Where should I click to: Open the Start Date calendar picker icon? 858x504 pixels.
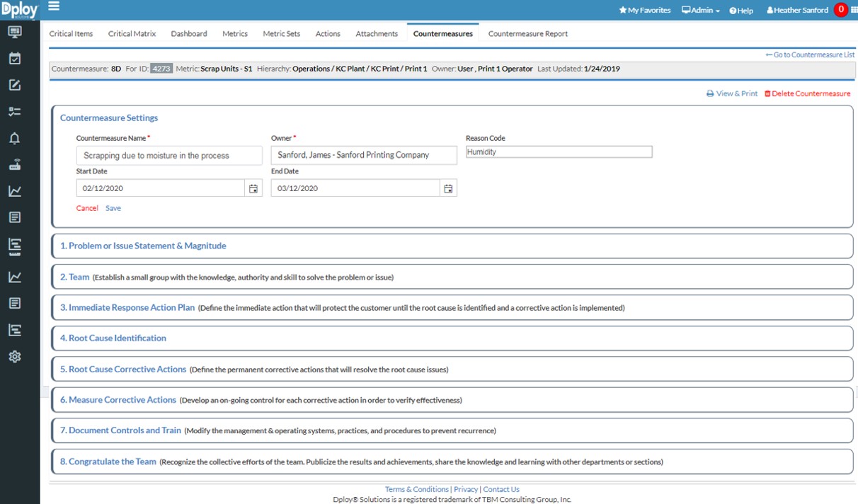tap(253, 188)
